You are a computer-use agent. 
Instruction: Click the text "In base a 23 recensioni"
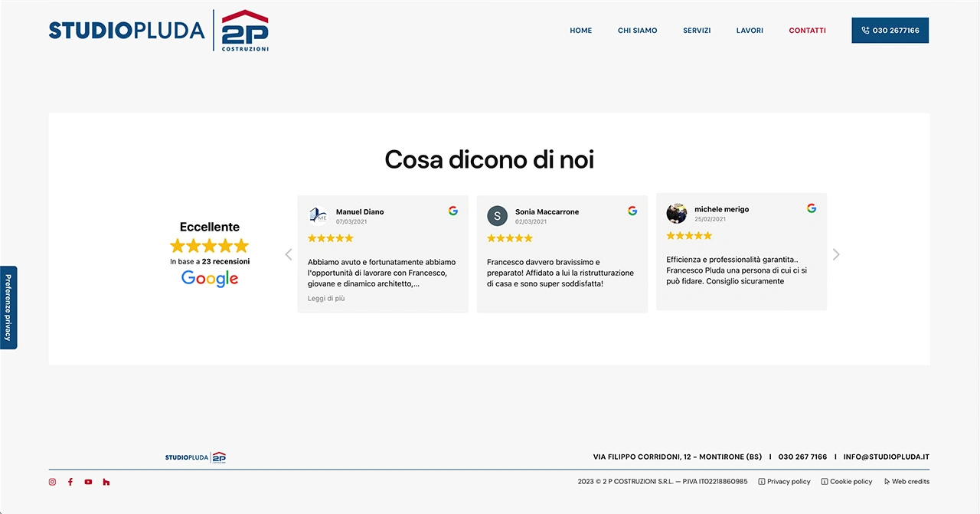[x=210, y=261]
